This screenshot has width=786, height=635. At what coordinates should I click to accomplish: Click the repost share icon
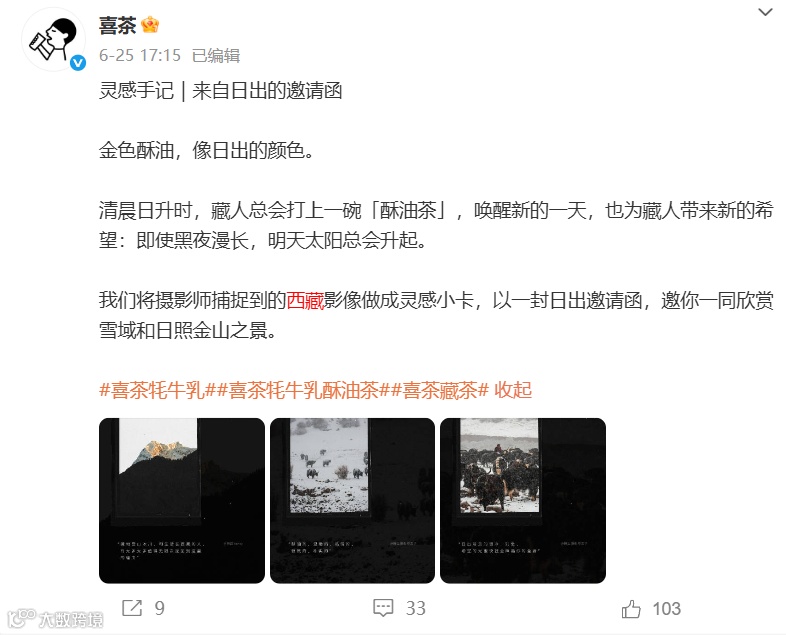(132, 608)
